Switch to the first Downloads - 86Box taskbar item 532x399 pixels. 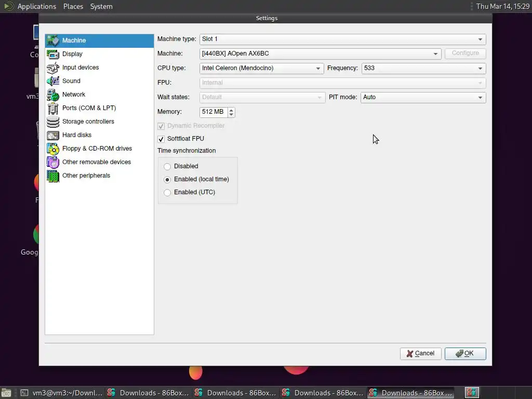[148, 393]
